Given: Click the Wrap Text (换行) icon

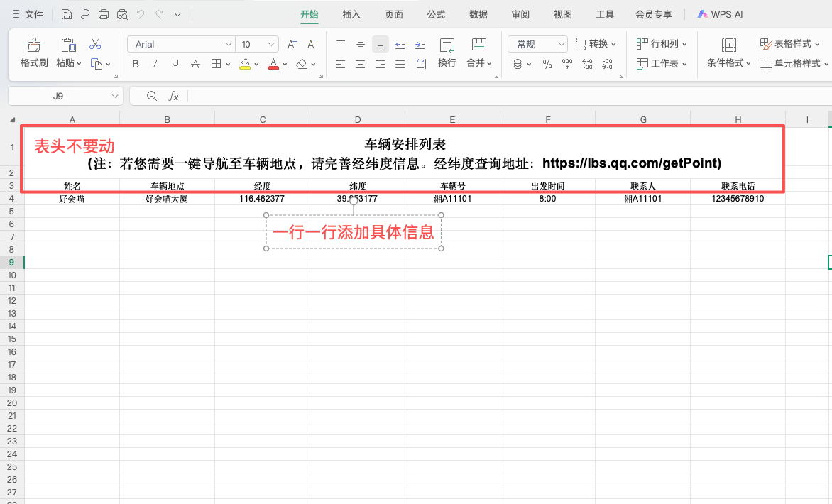Looking at the screenshot, I should [x=447, y=45].
